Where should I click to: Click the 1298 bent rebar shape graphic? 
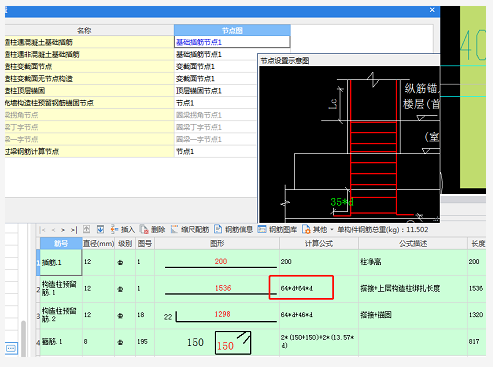point(221,316)
